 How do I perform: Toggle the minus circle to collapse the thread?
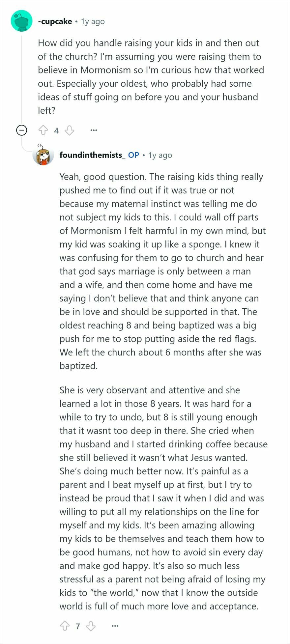(x=21, y=130)
